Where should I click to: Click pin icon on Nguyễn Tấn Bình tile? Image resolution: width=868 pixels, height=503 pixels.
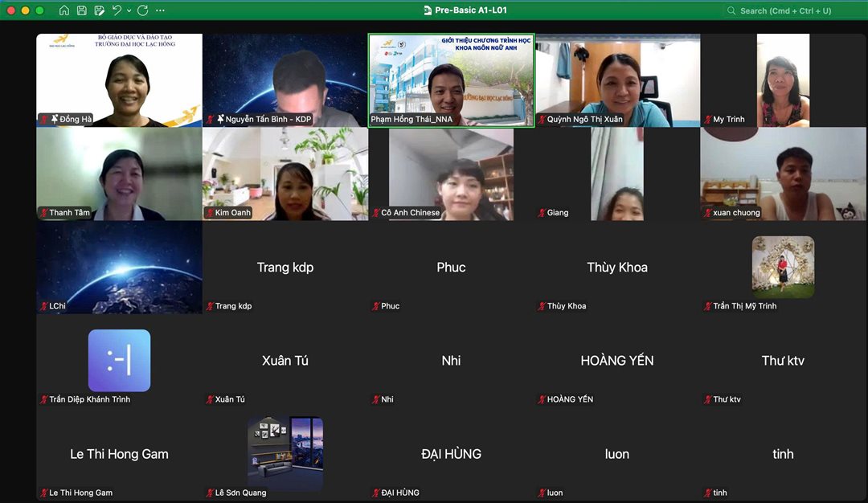point(220,119)
